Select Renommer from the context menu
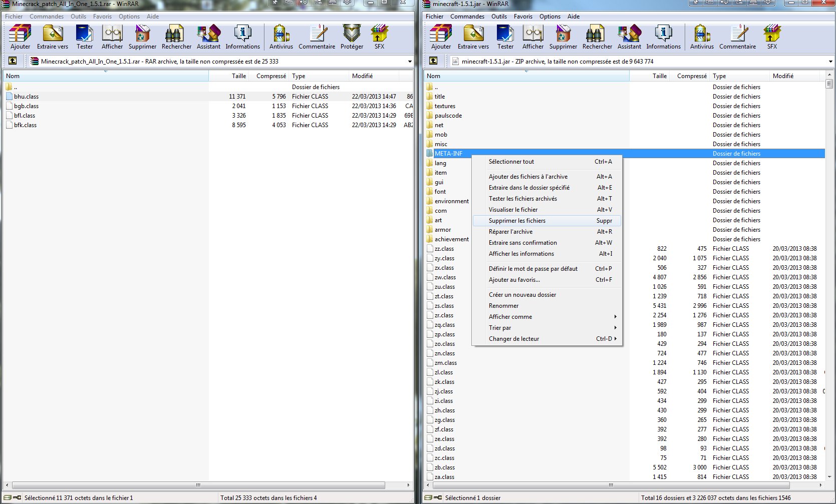 (503, 306)
